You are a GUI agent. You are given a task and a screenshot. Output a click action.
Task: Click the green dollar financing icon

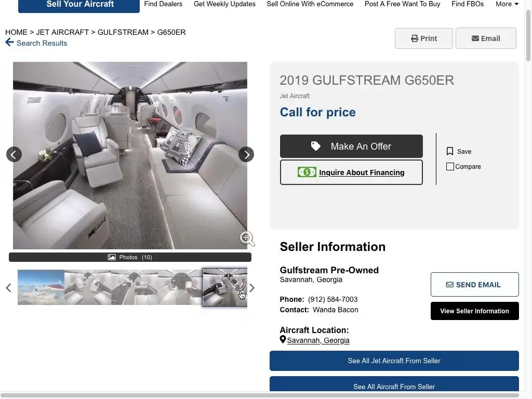pyautogui.click(x=307, y=172)
